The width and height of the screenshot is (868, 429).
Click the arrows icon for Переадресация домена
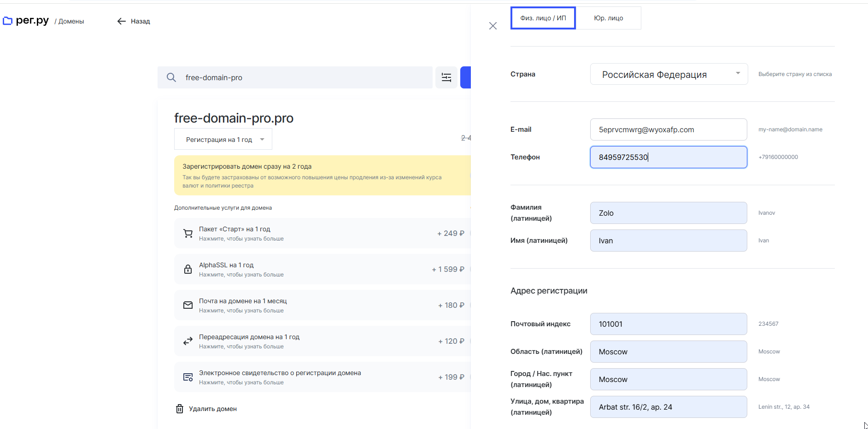click(188, 341)
